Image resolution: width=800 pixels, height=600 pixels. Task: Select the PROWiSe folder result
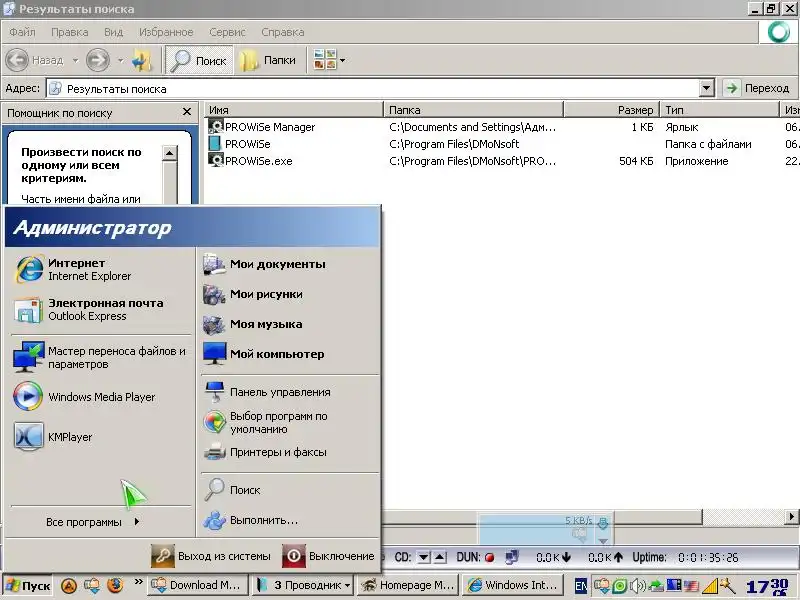[240, 144]
